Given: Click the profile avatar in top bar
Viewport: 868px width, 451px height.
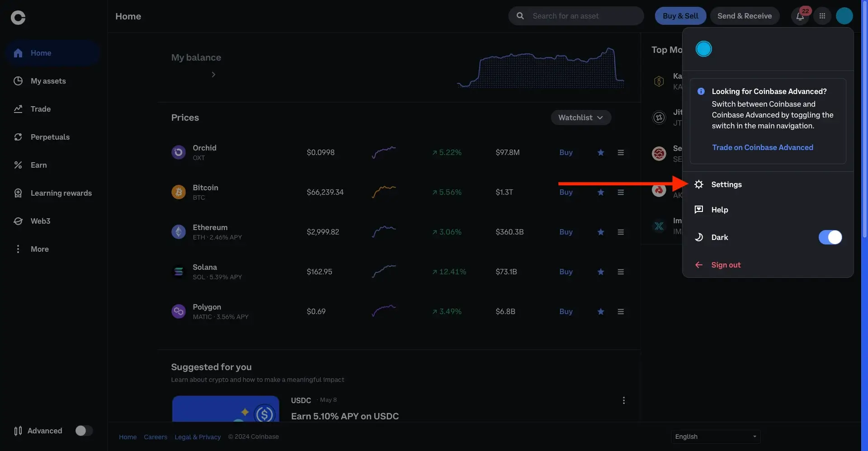Looking at the screenshot, I should 844,16.
